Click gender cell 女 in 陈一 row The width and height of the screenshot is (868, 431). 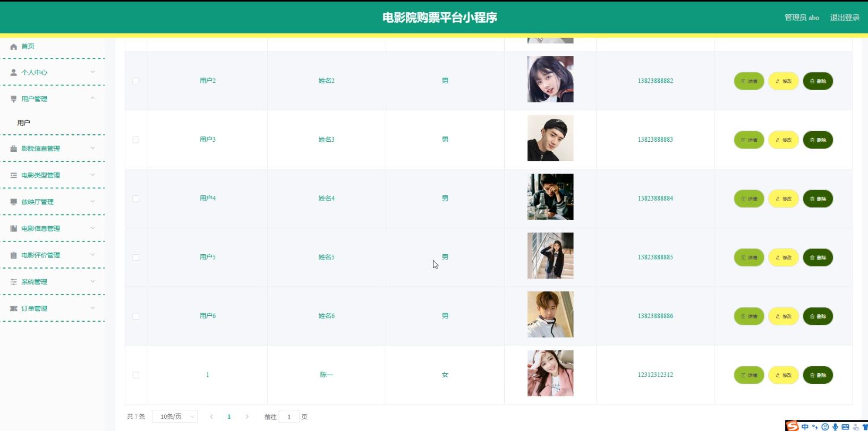[x=445, y=375]
